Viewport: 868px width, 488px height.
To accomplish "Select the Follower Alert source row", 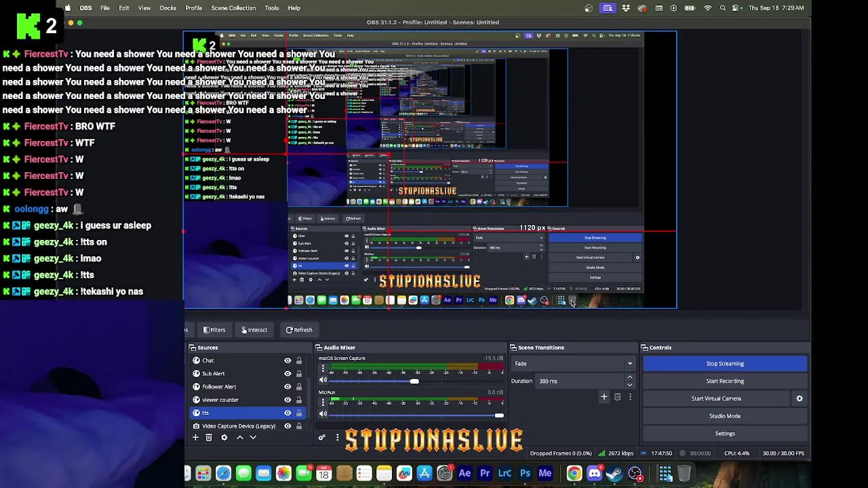I will point(248,386).
